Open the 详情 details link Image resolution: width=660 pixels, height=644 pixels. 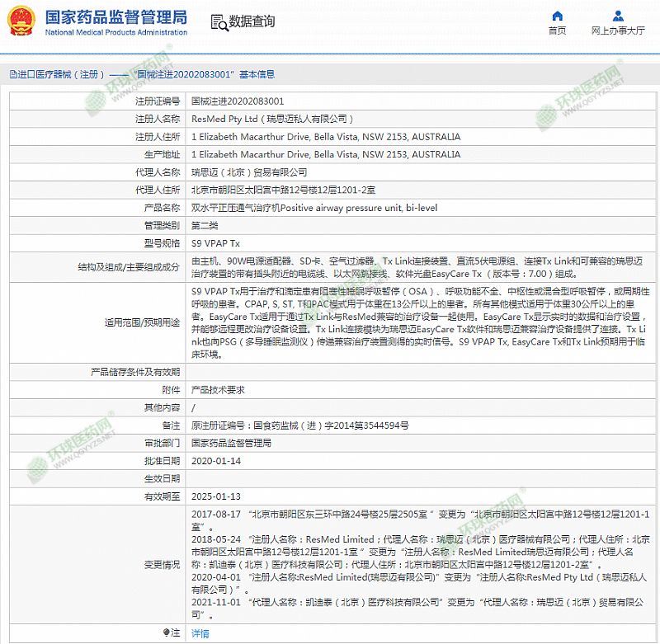click(200, 633)
